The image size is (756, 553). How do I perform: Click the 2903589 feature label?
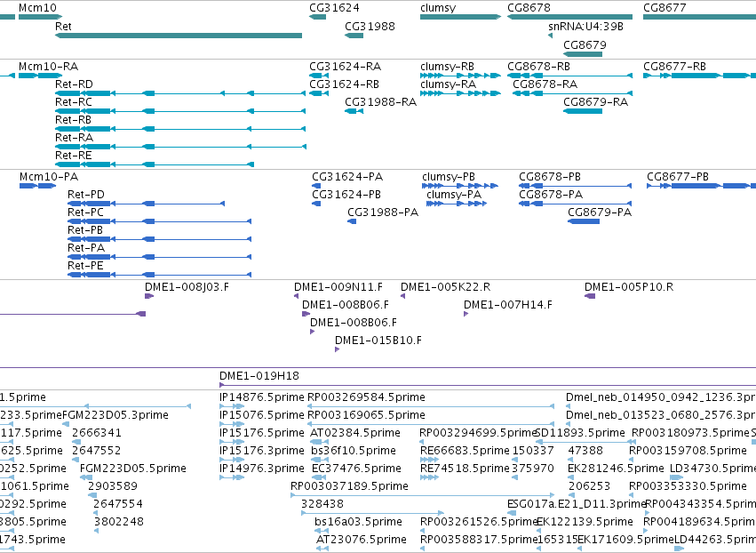(x=112, y=486)
